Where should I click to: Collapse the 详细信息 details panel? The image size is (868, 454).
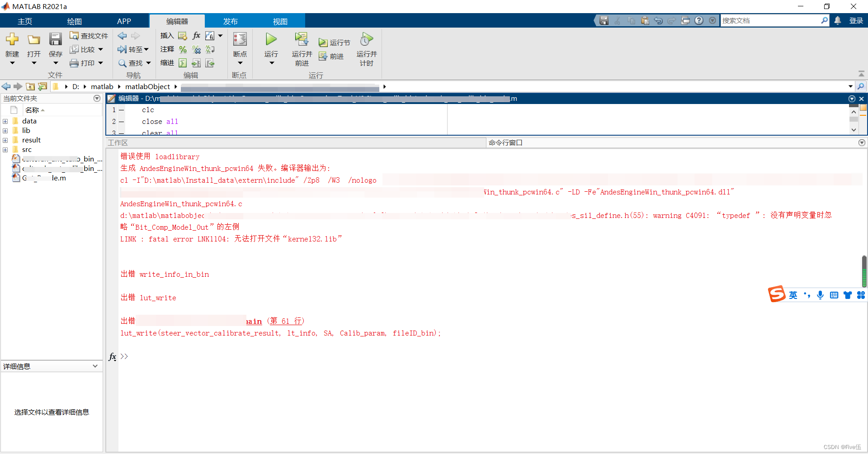(95, 366)
